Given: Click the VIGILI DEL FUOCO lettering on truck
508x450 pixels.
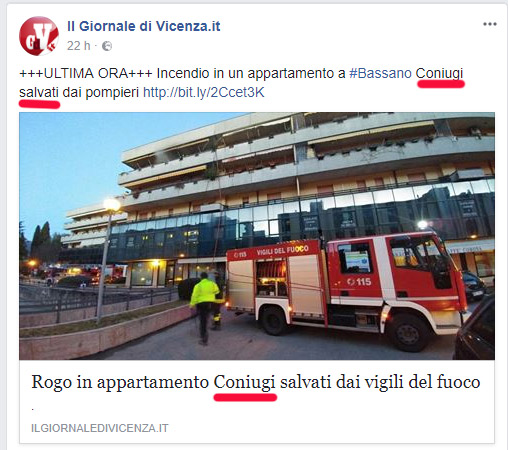Looking at the screenshot, I should pyautogui.click(x=282, y=251).
